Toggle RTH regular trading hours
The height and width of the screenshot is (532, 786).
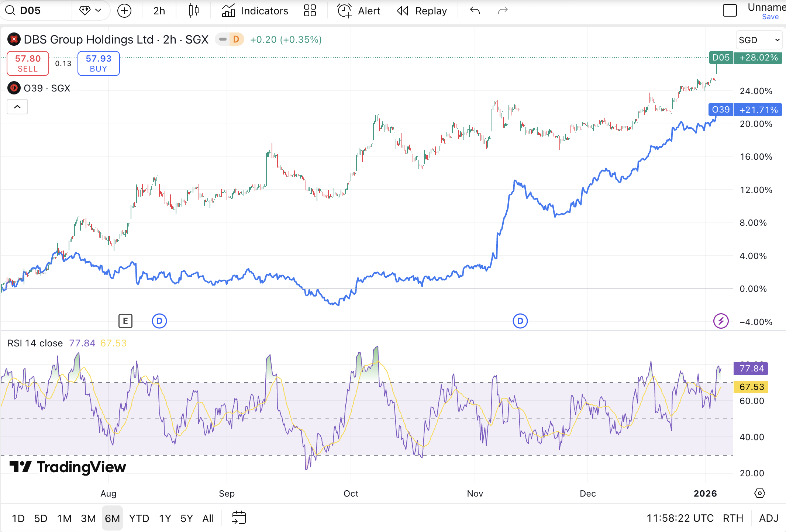(733, 518)
